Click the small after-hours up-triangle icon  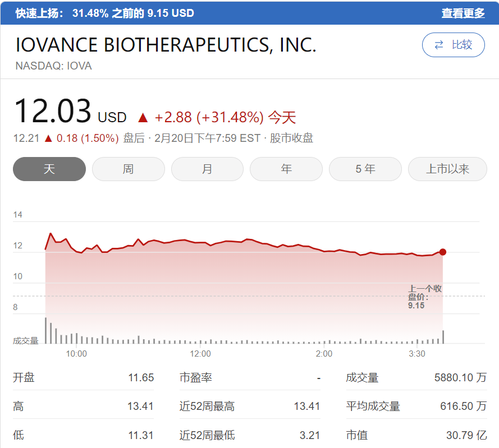click(49, 138)
